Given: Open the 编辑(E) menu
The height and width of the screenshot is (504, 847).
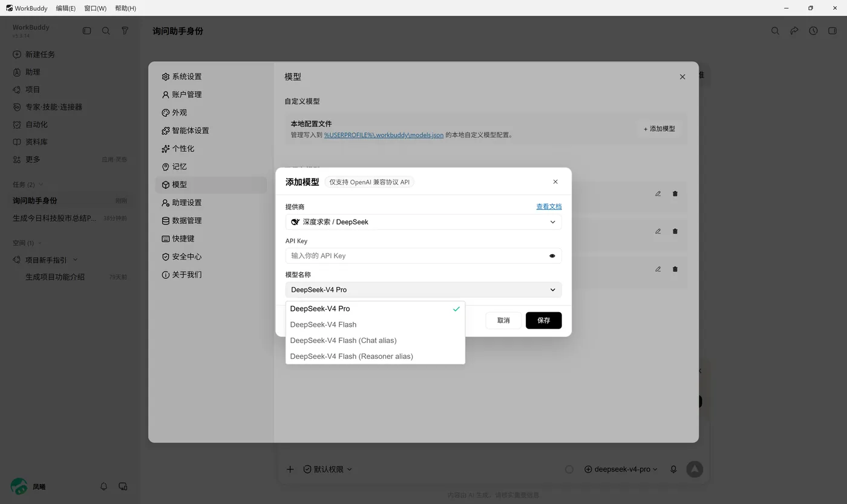Looking at the screenshot, I should click(65, 8).
